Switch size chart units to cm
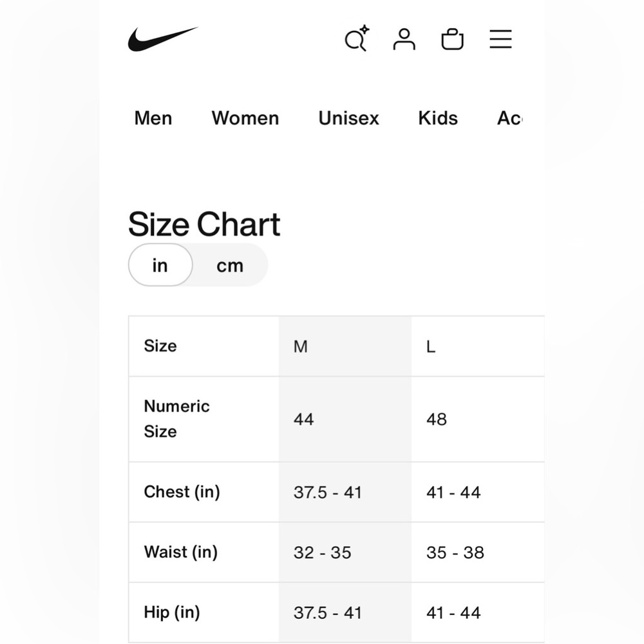The width and height of the screenshot is (644, 644). click(x=230, y=265)
